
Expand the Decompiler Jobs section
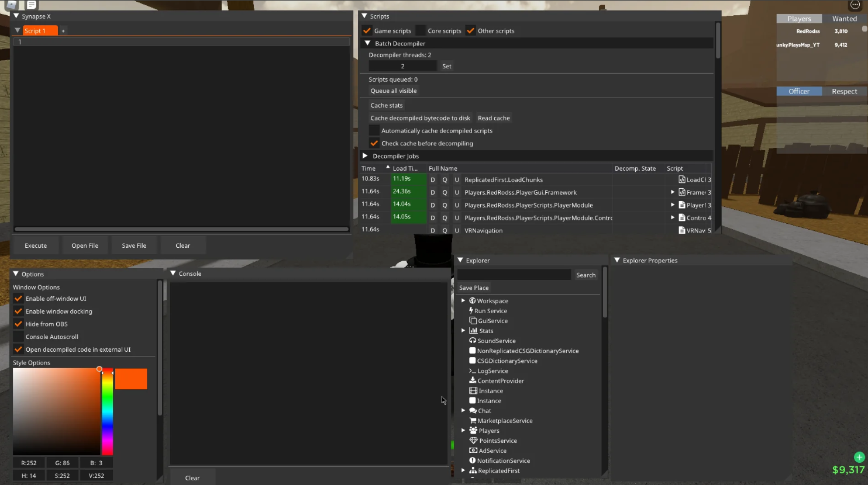click(365, 156)
